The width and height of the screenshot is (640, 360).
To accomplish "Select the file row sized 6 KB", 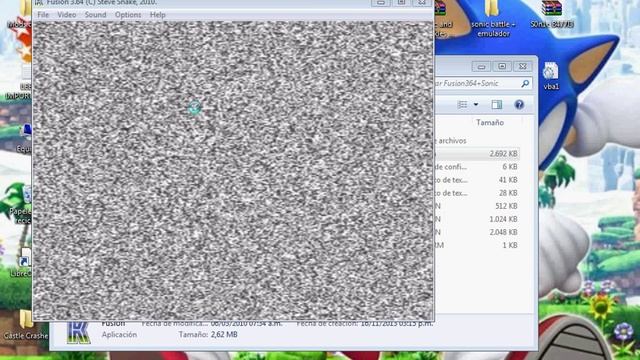I will (x=478, y=167).
